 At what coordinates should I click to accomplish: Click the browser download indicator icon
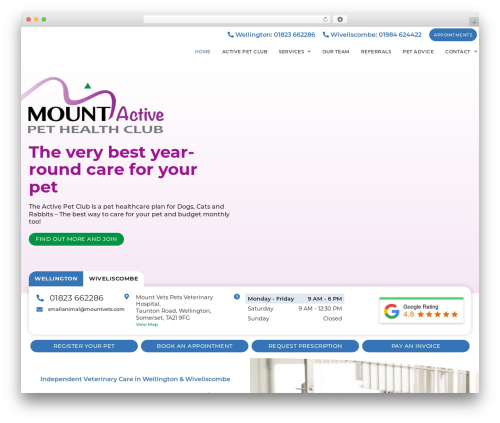tap(340, 20)
